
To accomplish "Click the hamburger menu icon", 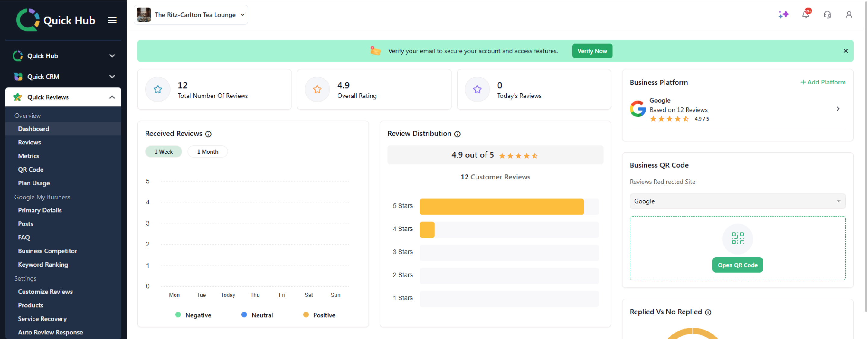I will pos(112,20).
